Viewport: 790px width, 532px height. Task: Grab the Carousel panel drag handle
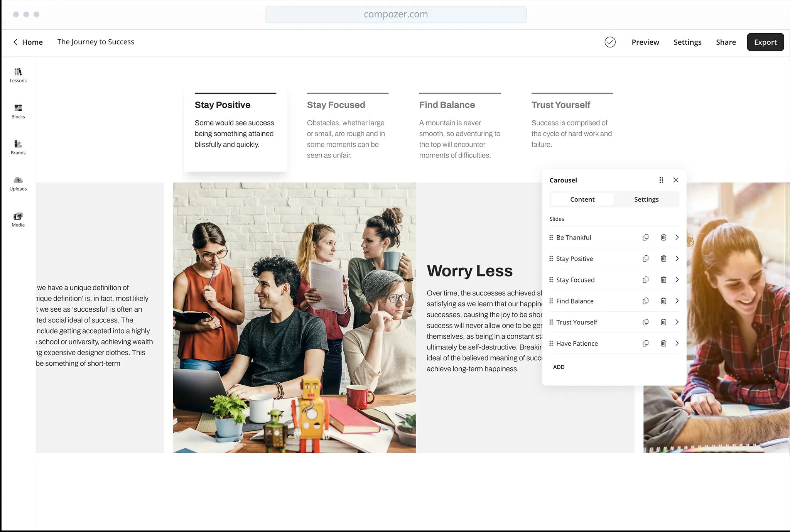click(x=661, y=180)
